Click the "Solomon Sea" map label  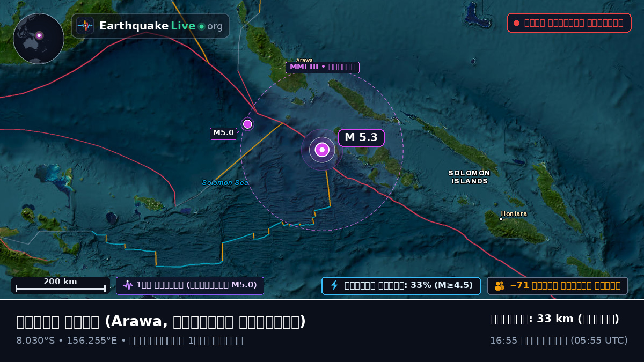(x=225, y=183)
